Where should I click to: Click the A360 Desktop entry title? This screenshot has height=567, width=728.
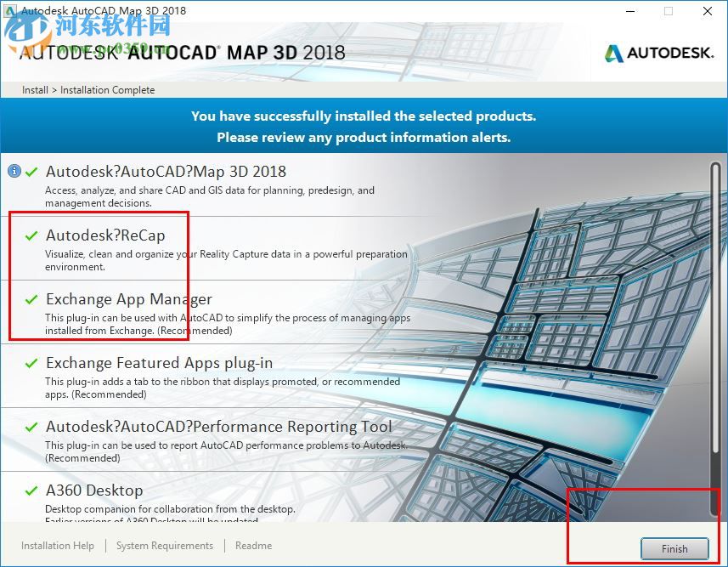point(95,490)
